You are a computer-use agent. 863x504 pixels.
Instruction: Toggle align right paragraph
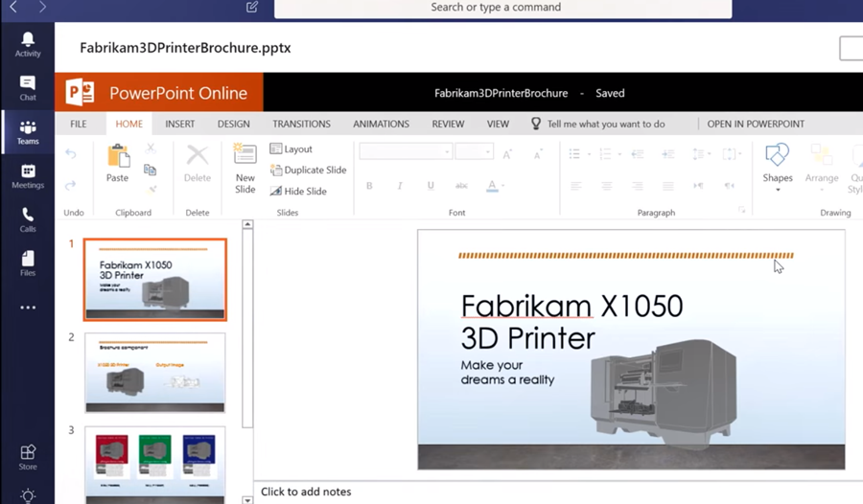click(x=638, y=186)
